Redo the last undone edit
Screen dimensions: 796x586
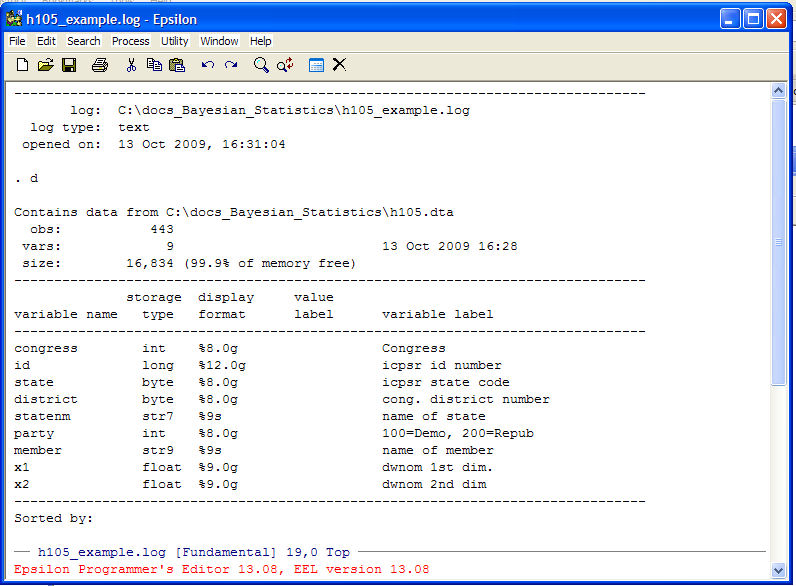231,65
